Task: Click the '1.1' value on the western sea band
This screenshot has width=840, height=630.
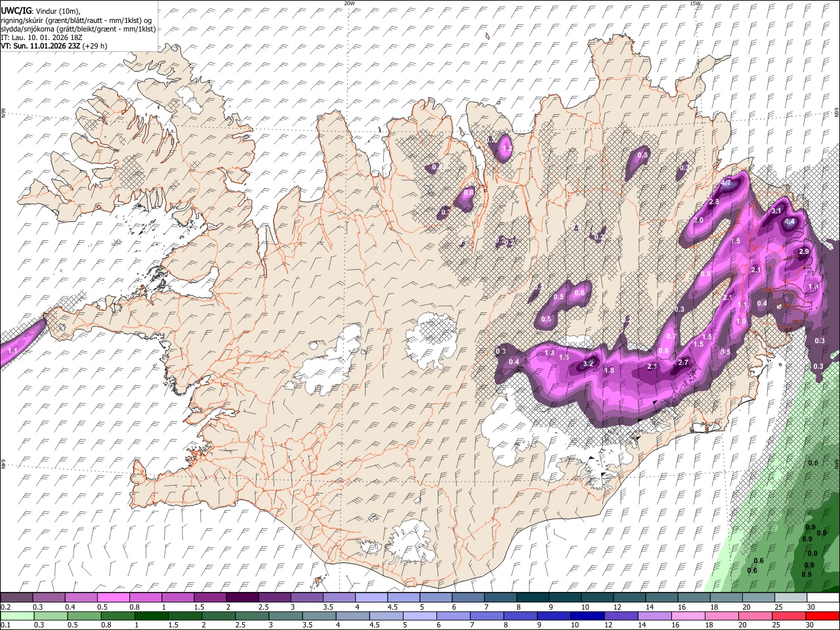Action: 12,352
